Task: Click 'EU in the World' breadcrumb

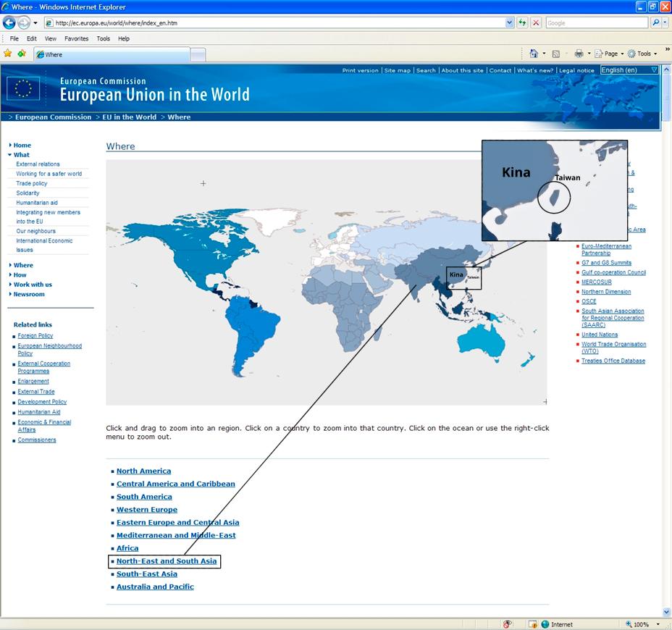Action: coord(129,117)
